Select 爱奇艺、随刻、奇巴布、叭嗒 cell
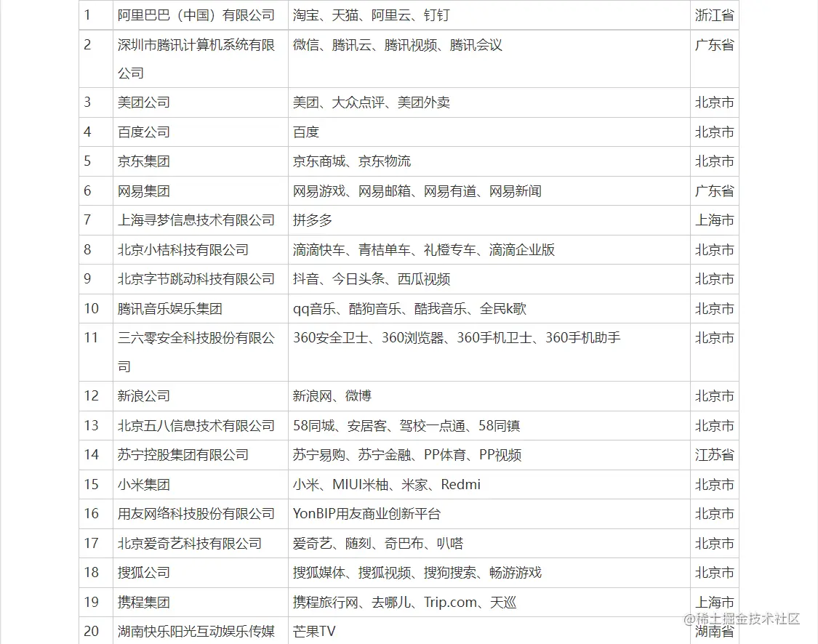This screenshot has width=818, height=644. [489, 544]
